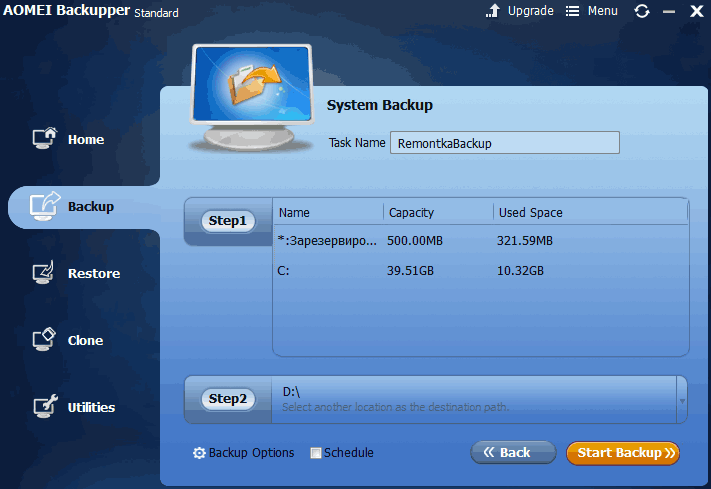Viewport: 711px width, 489px height.
Task: Click the Backup Options gear icon
Action: pyautogui.click(x=199, y=453)
